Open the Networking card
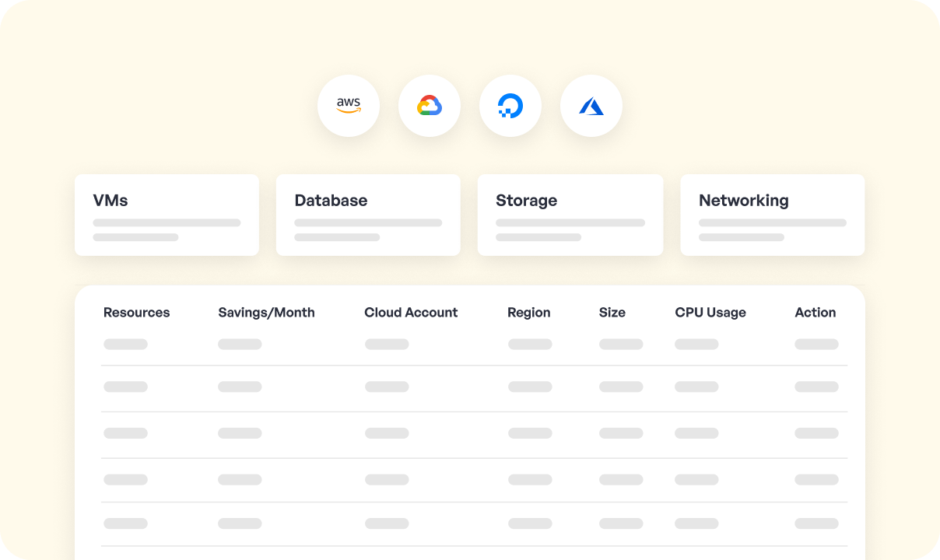Viewport: 940px width, 560px height. [772, 215]
